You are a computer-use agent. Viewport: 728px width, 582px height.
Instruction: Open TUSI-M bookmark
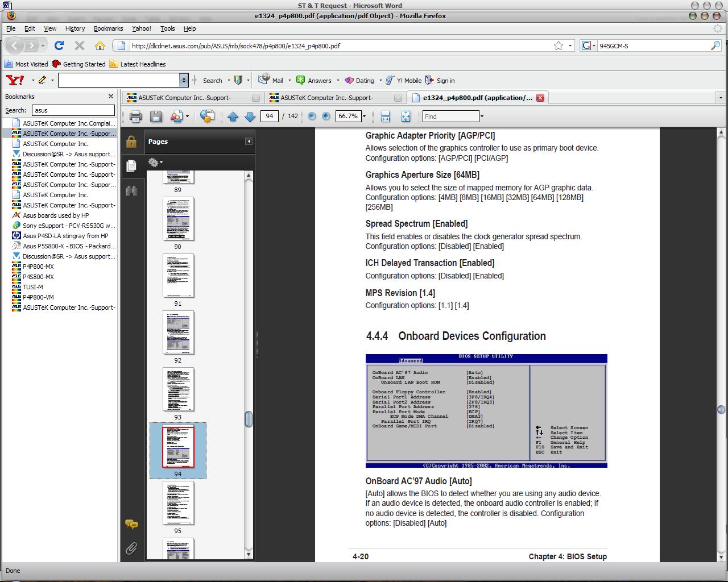tap(33, 287)
